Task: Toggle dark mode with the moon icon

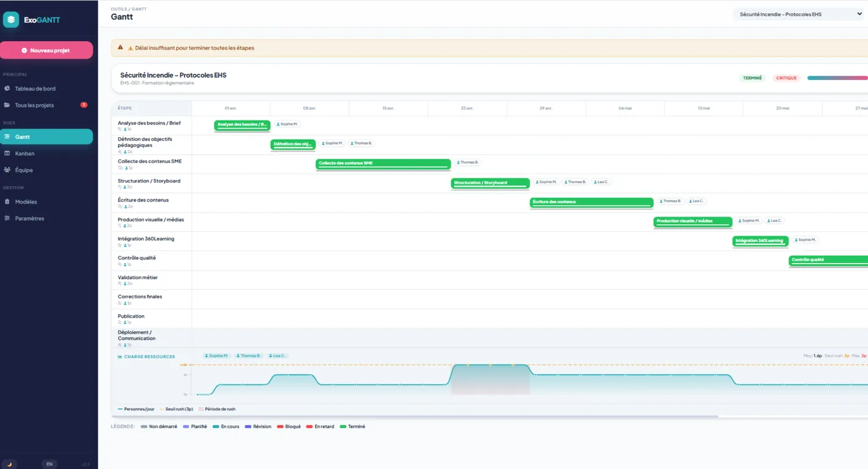Action: coord(9,464)
